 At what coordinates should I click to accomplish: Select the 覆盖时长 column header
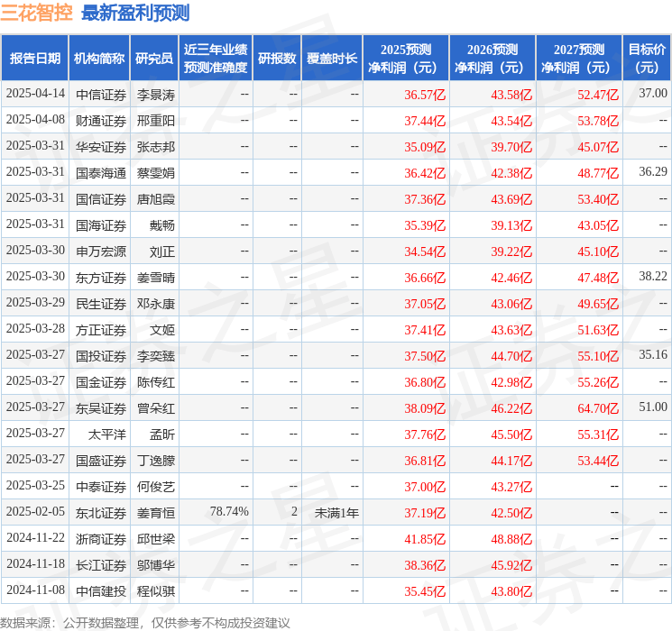pos(332,58)
